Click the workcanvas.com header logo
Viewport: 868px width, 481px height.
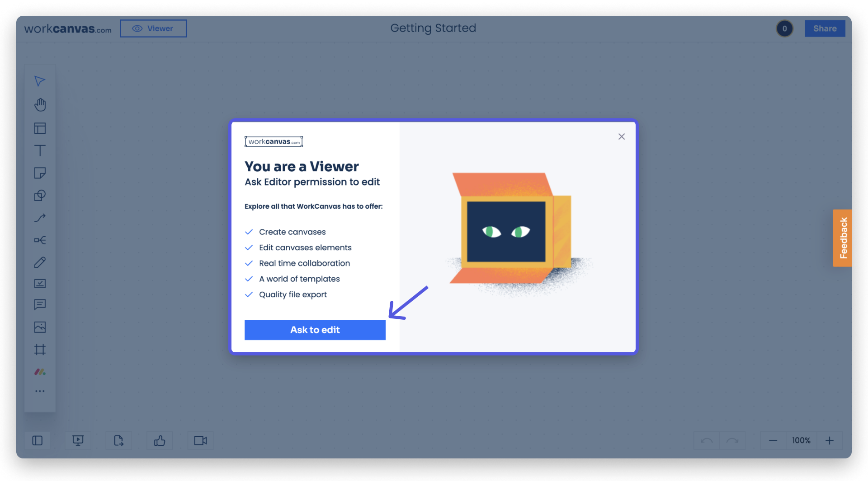pyautogui.click(x=68, y=29)
